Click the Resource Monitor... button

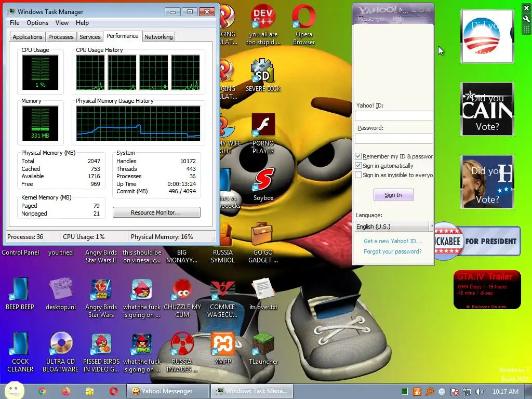tap(156, 212)
